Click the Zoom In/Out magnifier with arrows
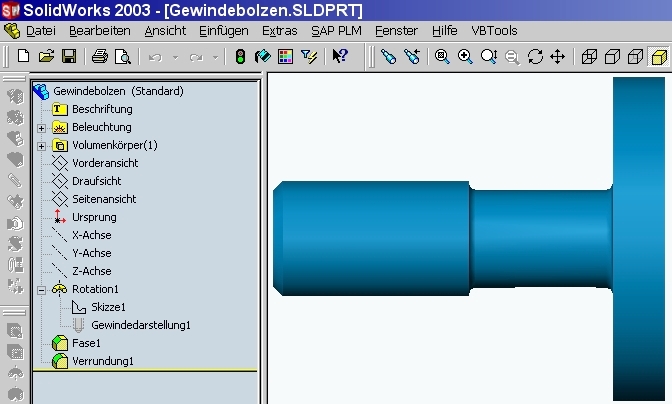The height and width of the screenshot is (404, 672). pos(489,56)
